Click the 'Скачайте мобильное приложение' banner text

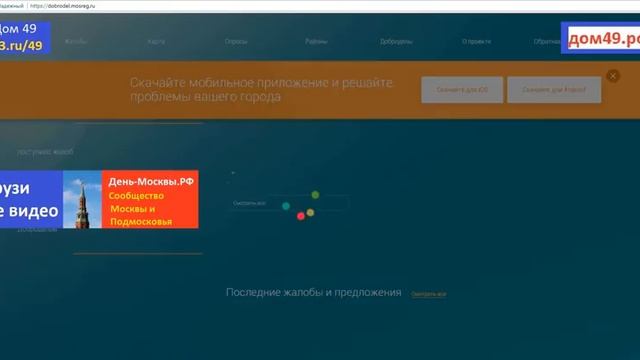pyautogui.click(x=261, y=90)
